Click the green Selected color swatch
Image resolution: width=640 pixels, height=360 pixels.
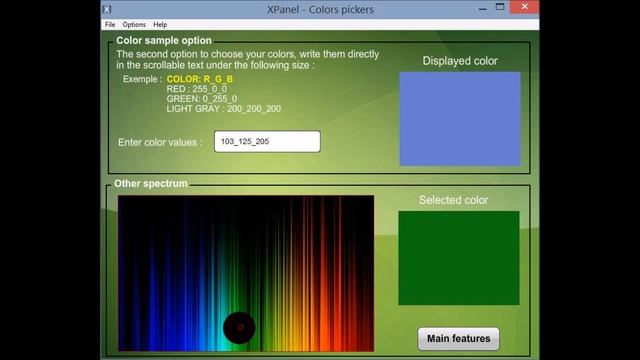[x=459, y=258]
